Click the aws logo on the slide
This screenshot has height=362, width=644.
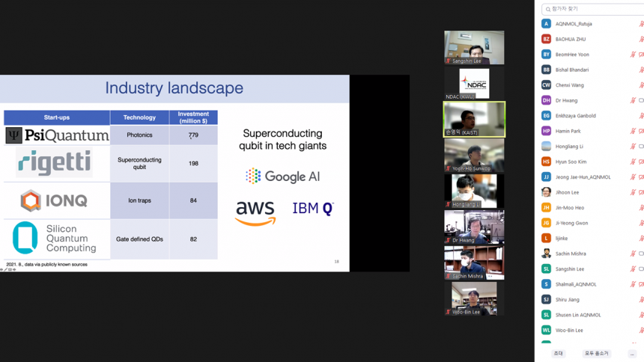255,213
